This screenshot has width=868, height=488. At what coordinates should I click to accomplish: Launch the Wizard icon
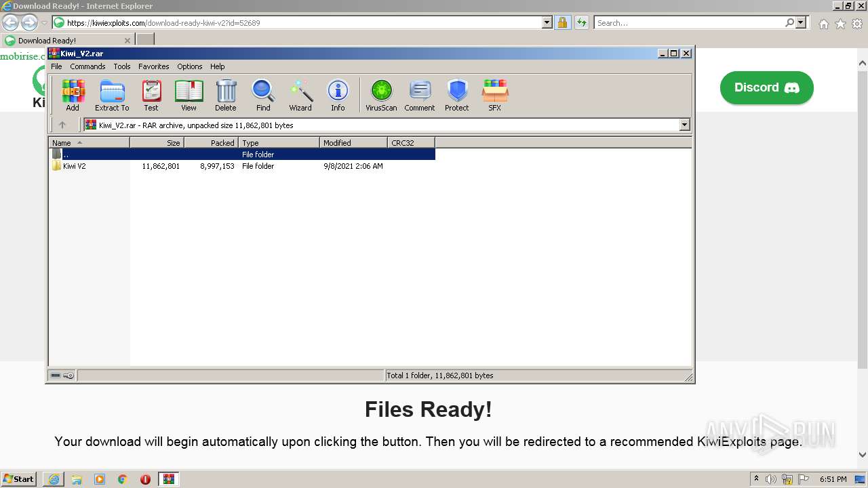pos(300,96)
